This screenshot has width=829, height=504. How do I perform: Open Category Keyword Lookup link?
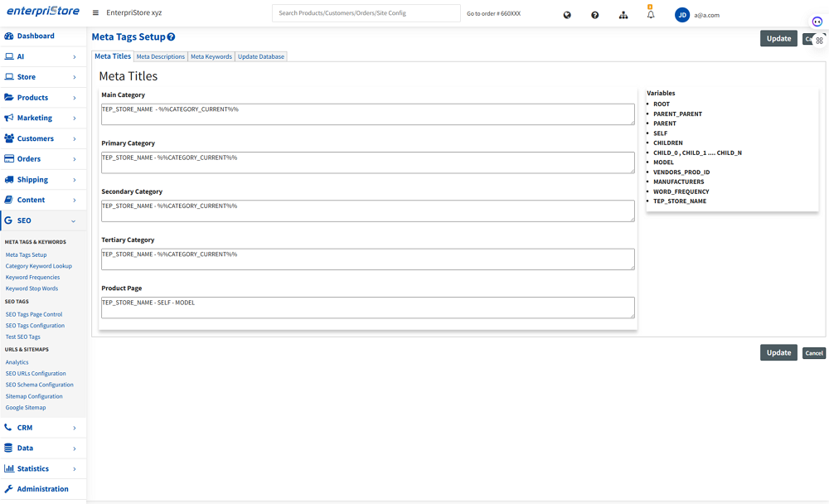[39, 266]
